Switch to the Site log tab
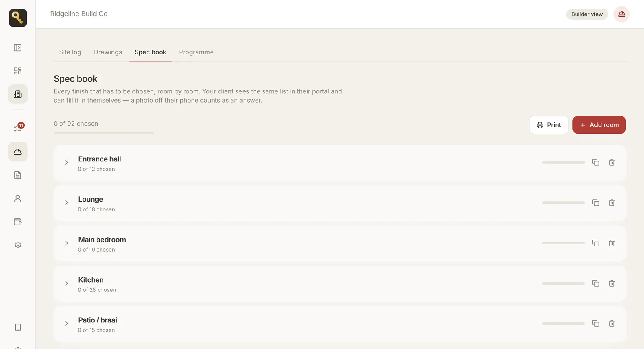The width and height of the screenshot is (644, 349). pyautogui.click(x=70, y=52)
